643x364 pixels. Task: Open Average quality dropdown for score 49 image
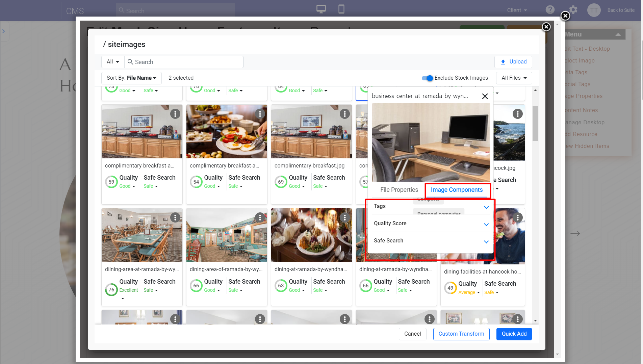tap(469, 292)
